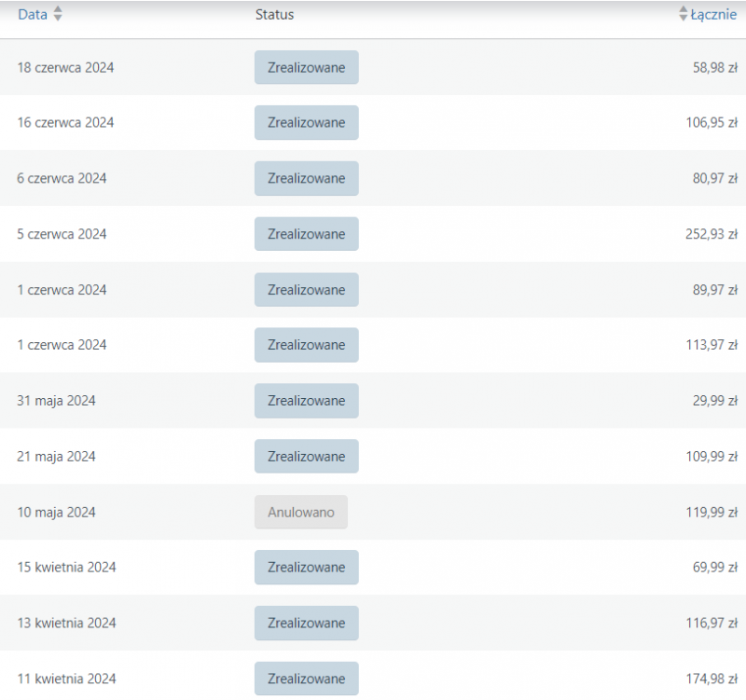Click the Anulowano badge for 10 maja 2024
Image resolution: width=746 pixels, height=700 pixels.
(x=300, y=513)
